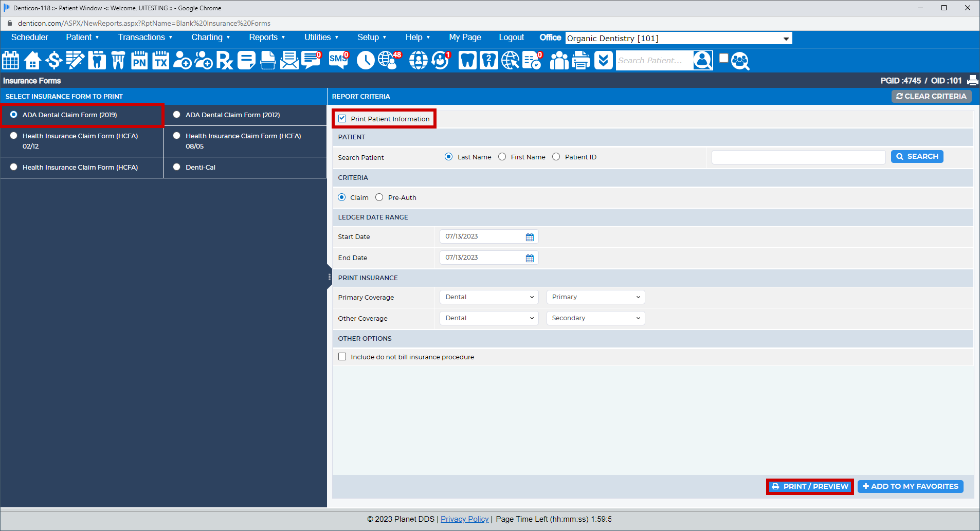Click the print icon next to PGID/OID

972,80
